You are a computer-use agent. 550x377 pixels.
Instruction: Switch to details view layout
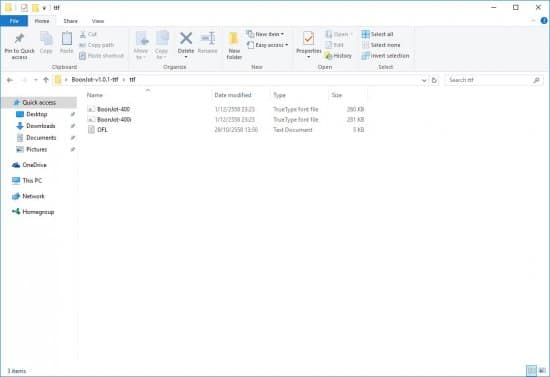pyautogui.click(x=532, y=370)
